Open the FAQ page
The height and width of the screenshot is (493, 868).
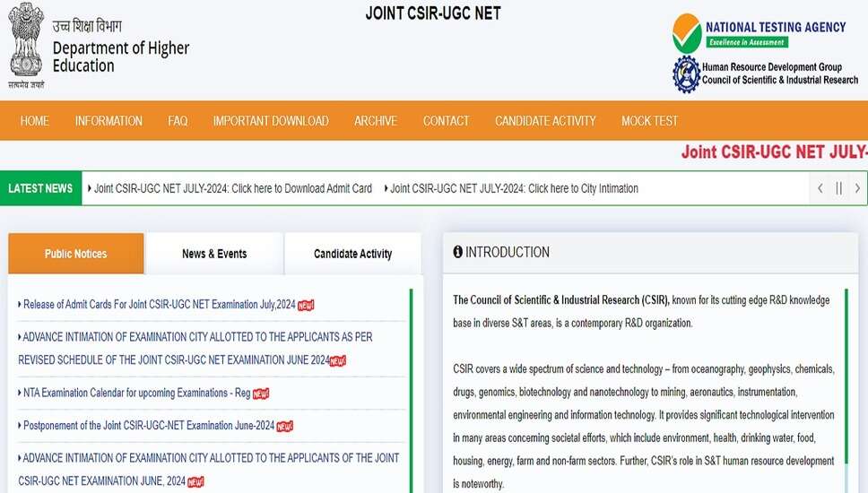[178, 121]
